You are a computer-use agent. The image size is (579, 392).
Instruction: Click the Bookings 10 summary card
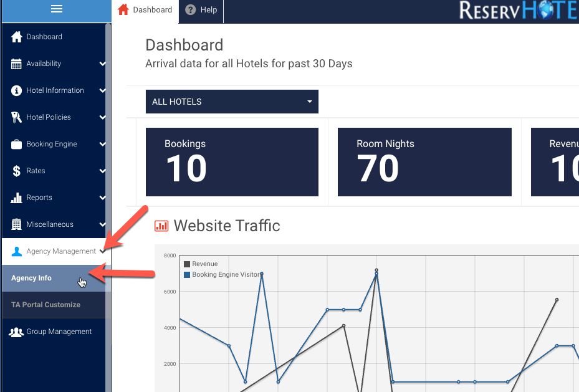coord(232,162)
